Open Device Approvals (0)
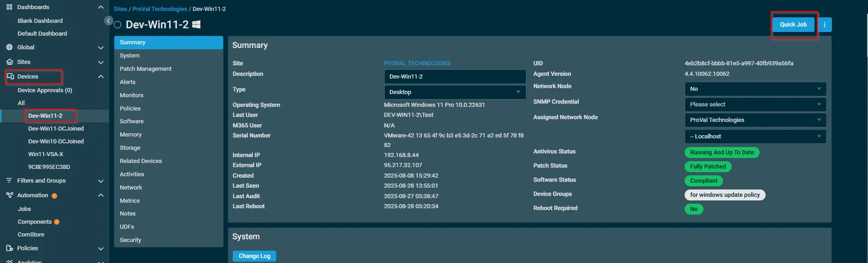The width and height of the screenshot is (868, 263). (x=45, y=90)
